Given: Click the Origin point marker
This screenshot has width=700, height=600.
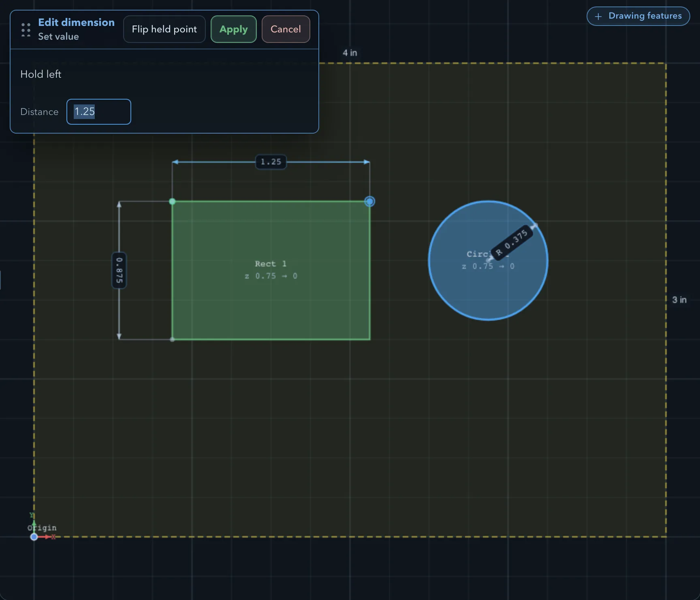Looking at the screenshot, I should tap(34, 537).
